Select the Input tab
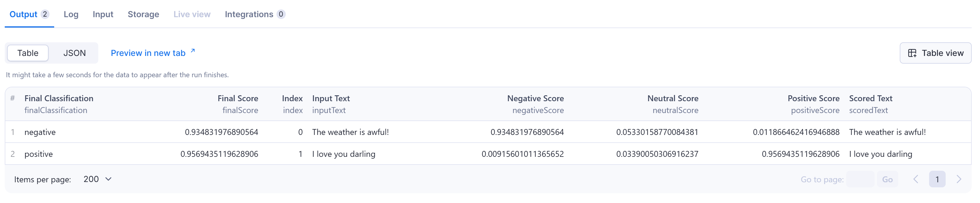Viewport: 980px width, 203px height. [x=103, y=14]
